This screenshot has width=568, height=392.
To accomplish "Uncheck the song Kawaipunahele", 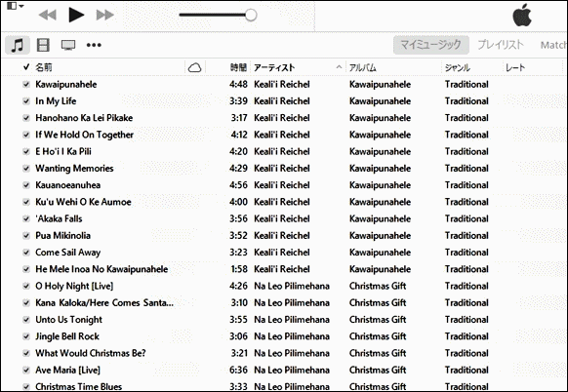I will click(26, 84).
